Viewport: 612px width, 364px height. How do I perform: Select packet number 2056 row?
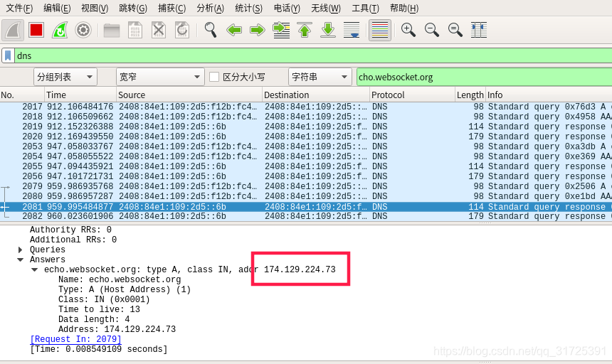[306, 176]
